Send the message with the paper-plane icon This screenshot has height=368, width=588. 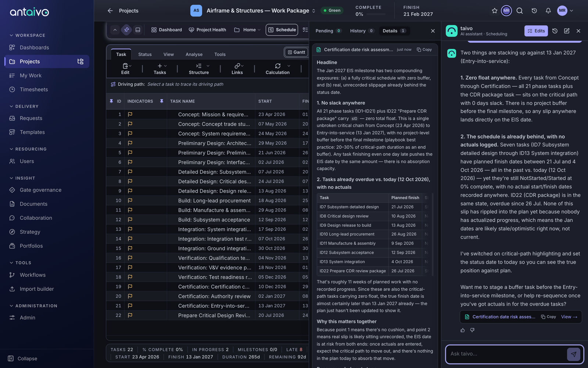[x=574, y=354]
